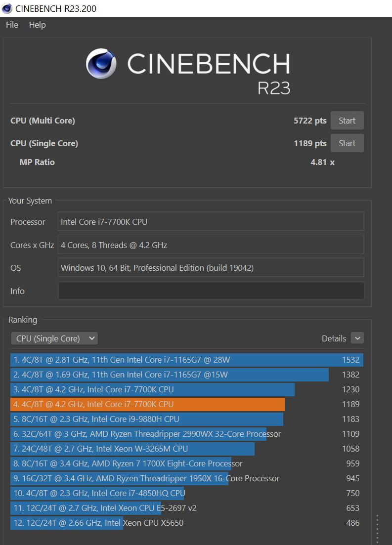Screen dimensions: 392x545
Task: Start the CPU Single Core test
Action: 347,143
